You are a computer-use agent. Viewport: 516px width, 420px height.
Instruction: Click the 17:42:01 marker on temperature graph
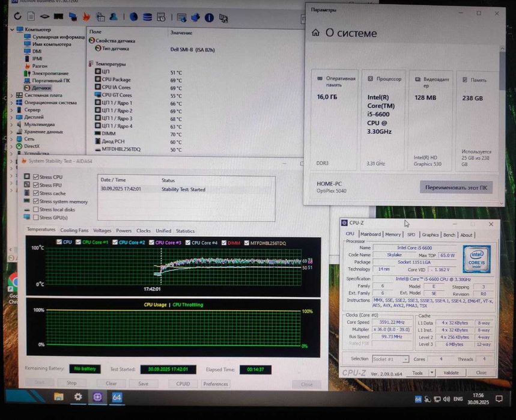coord(152,289)
